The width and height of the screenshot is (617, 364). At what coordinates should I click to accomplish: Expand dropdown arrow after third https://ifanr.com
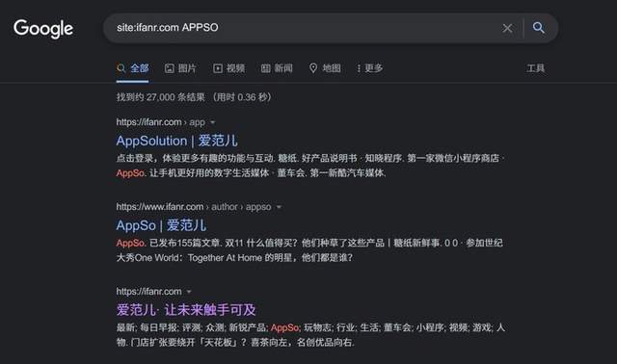(x=189, y=292)
